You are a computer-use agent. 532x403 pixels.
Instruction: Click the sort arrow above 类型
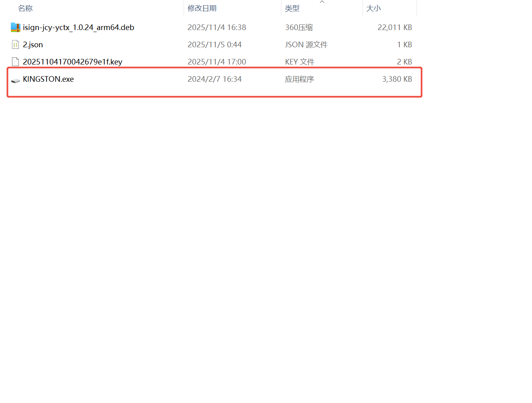click(x=322, y=2)
